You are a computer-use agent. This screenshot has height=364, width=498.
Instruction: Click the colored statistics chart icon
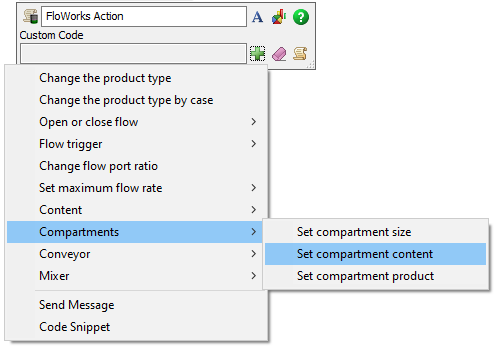point(279,17)
